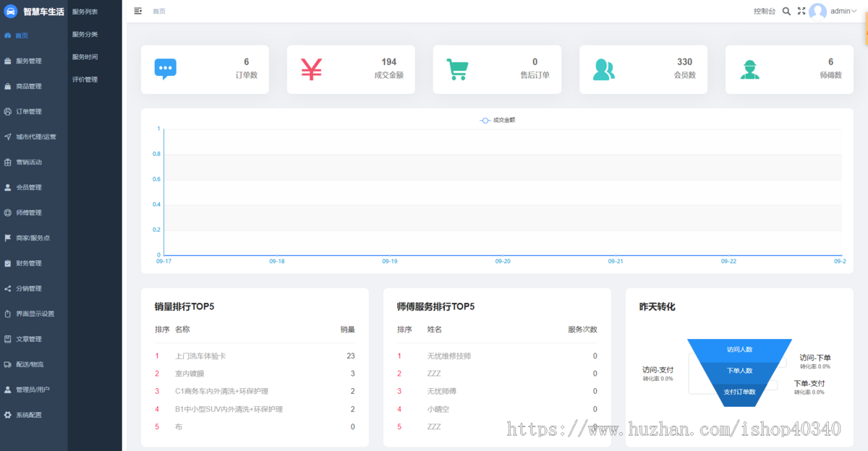
Task: Open 界面显示设置 in the sidebar
Action: 34,314
